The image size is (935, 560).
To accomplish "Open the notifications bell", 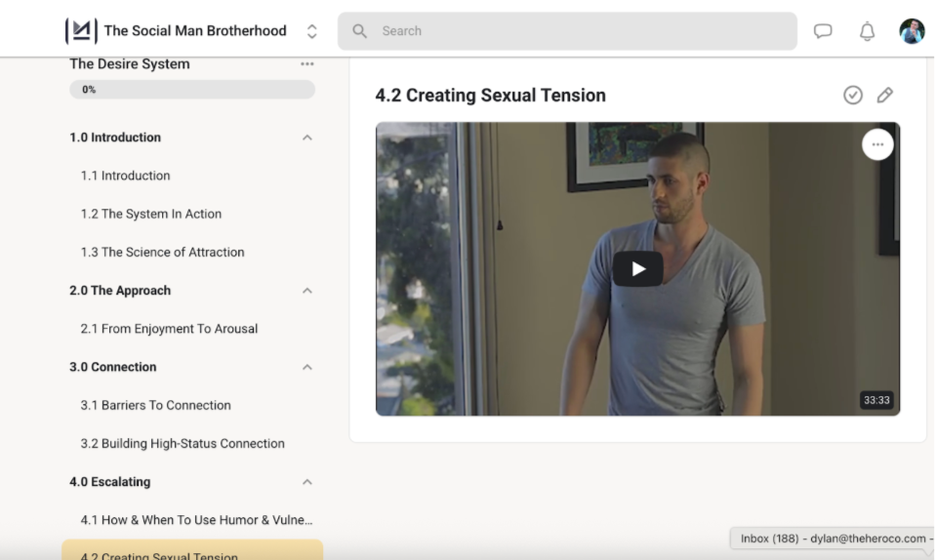I will click(x=867, y=31).
